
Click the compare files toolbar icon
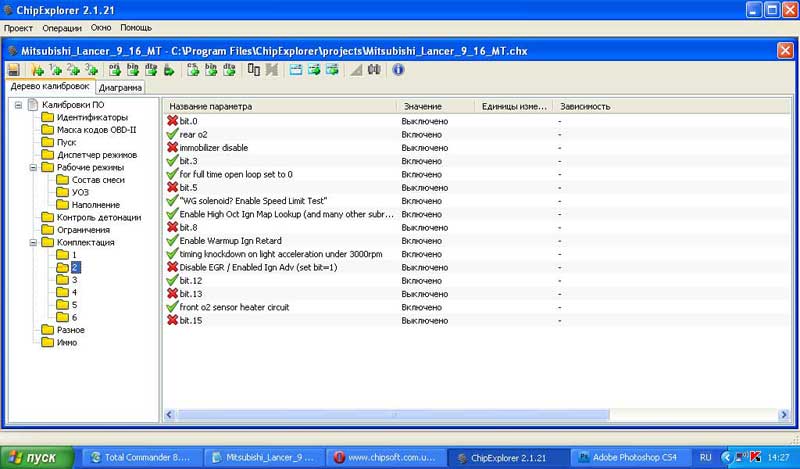tap(254, 70)
